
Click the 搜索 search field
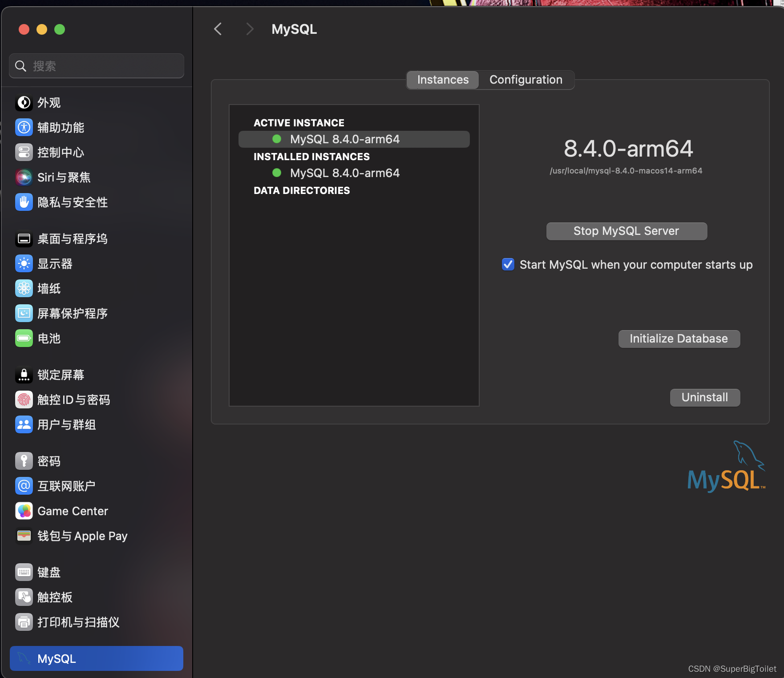[x=97, y=66]
